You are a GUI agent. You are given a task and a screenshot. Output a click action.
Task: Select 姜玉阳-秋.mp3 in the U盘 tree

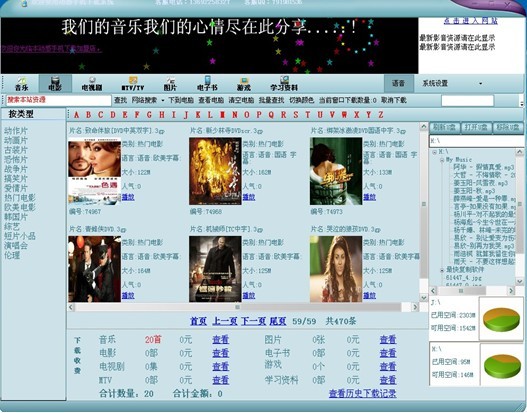(474, 191)
